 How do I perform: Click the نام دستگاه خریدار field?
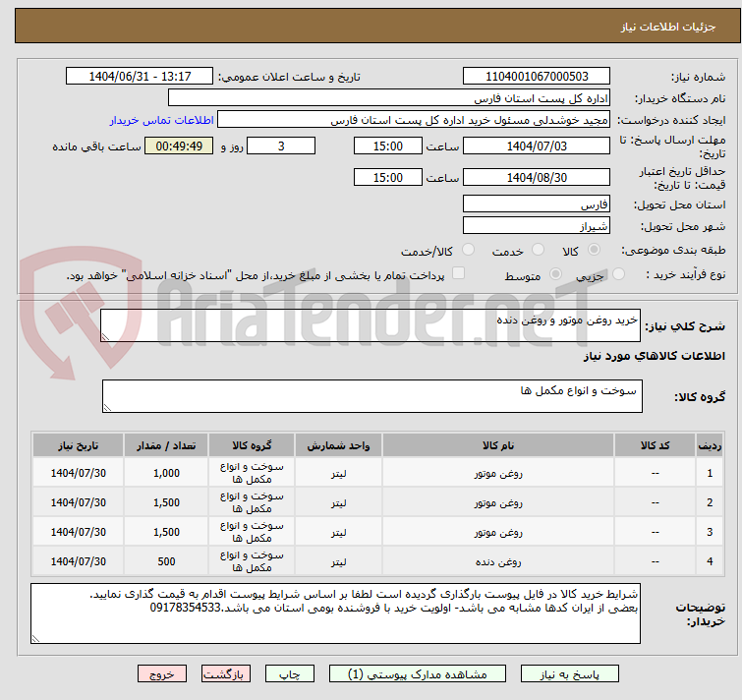(389, 98)
